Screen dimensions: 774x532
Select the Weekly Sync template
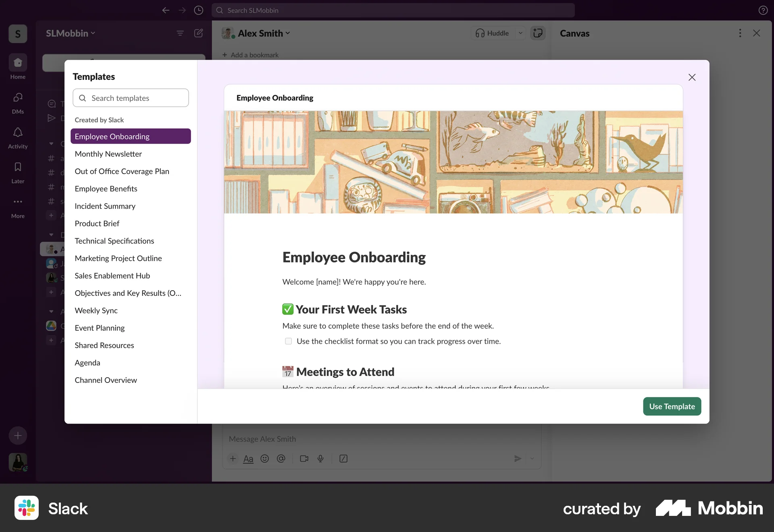(x=96, y=310)
